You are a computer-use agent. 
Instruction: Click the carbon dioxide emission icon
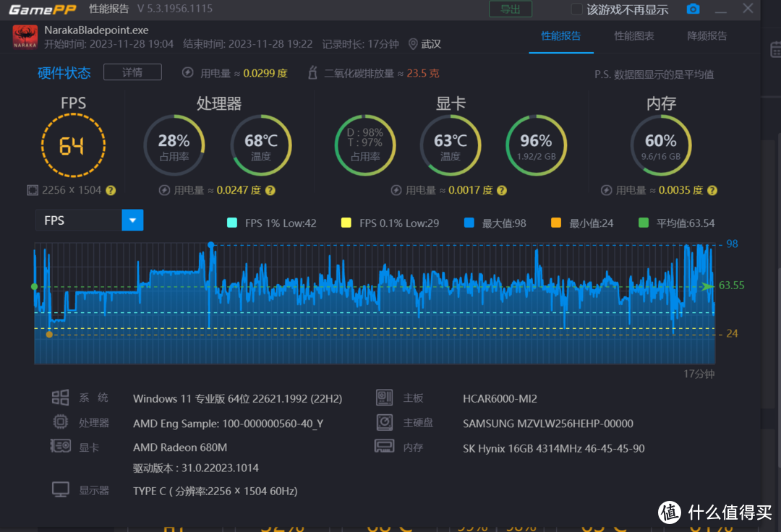[312, 73]
